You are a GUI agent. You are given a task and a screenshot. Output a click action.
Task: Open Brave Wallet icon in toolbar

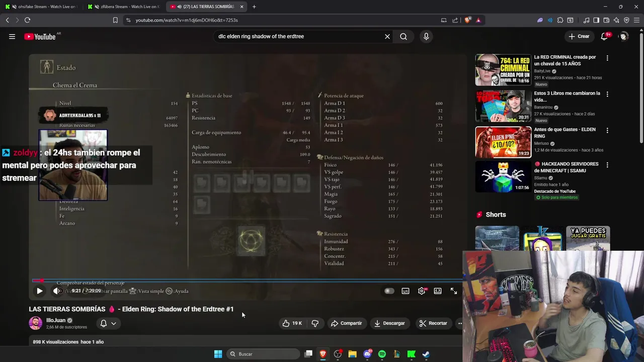click(x=606, y=20)
